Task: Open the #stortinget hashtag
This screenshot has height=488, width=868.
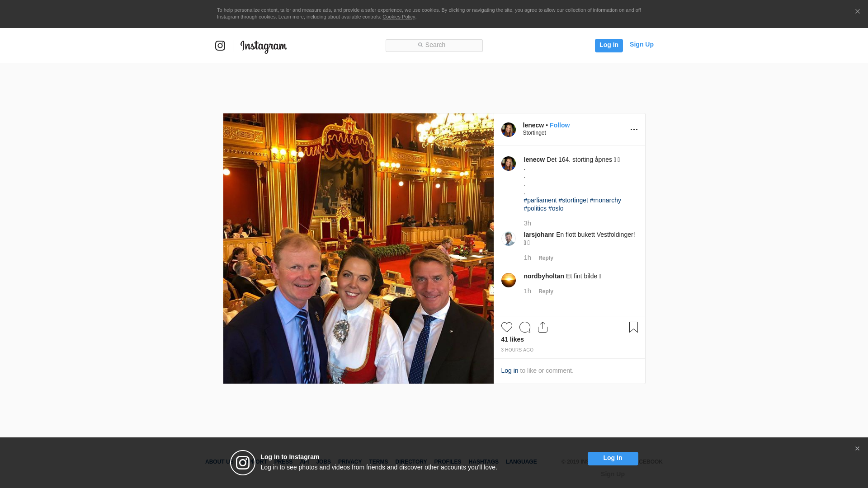Action: [x=573, y=200]
